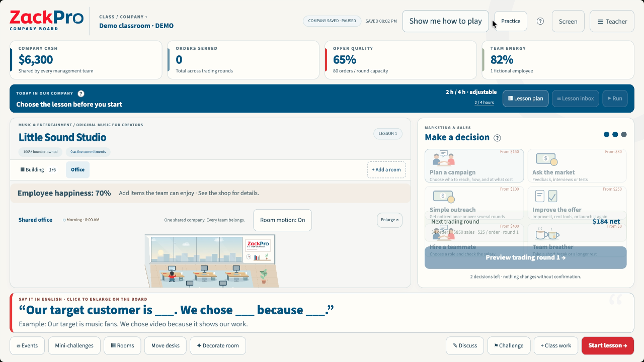
Task: Click + Add a room
Action: click(x=386, y=170)
